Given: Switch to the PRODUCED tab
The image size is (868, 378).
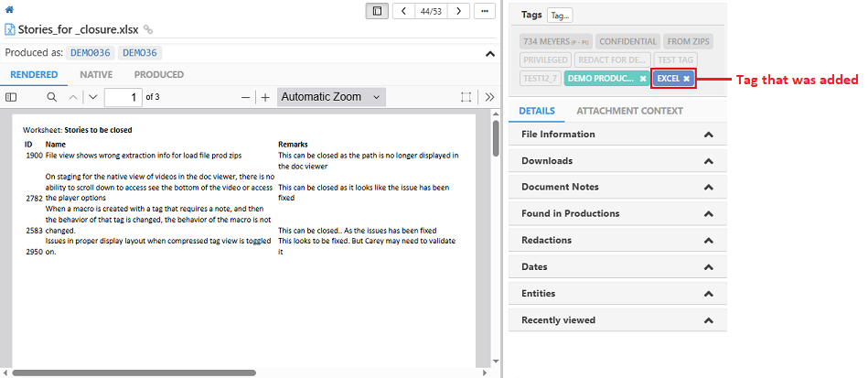Looking at the screenshot, I should (159, 75).
